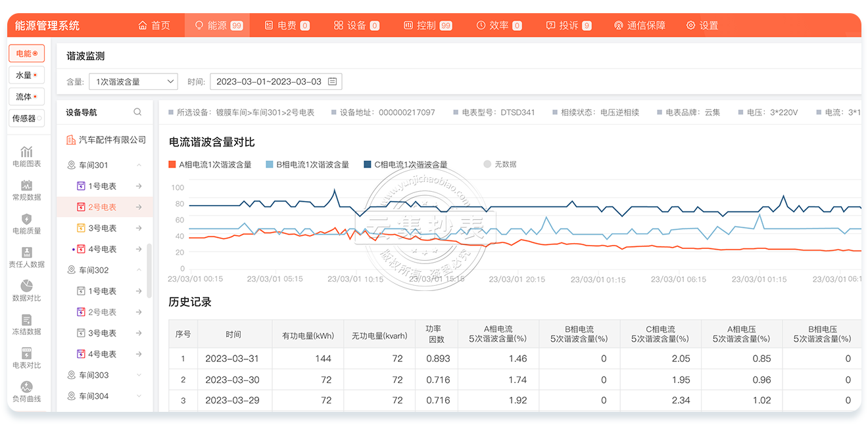The height and width of the screenshot is (425, 868).
Task: Open the 电能质量 shield icon
Action: (x=27, y=219)
